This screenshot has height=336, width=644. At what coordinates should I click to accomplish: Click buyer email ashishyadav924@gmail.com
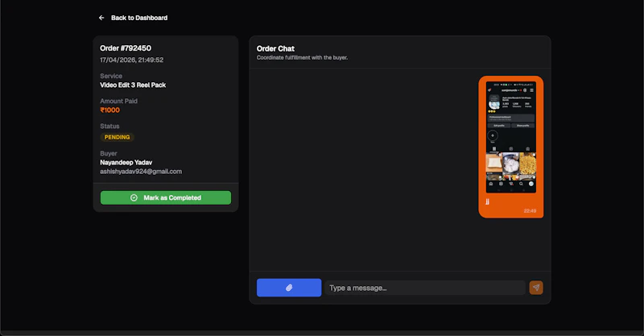(x=140, y=172)
